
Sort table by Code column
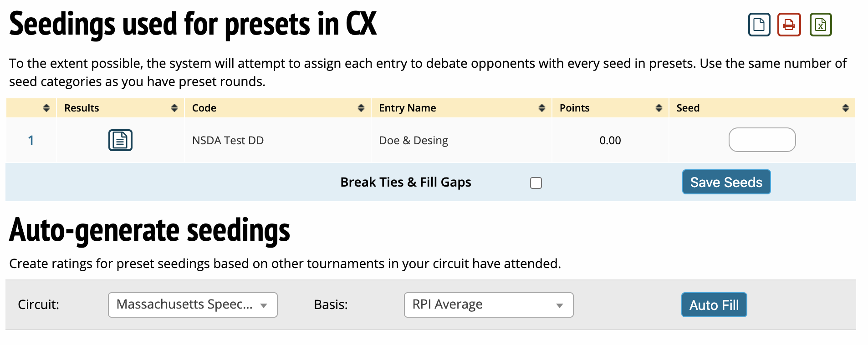361,108
